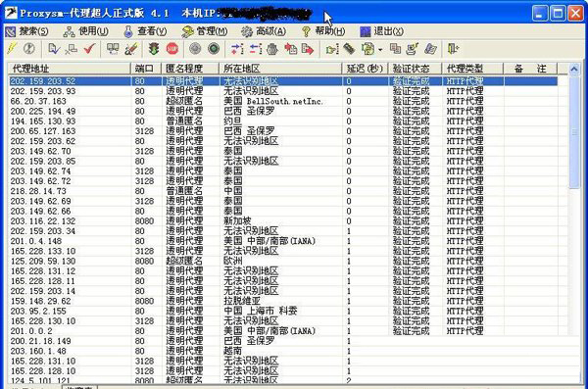This screenshot has width=588, height=389.
Task: Click the two monitors toolbar icon
Action: click(113, 49)
